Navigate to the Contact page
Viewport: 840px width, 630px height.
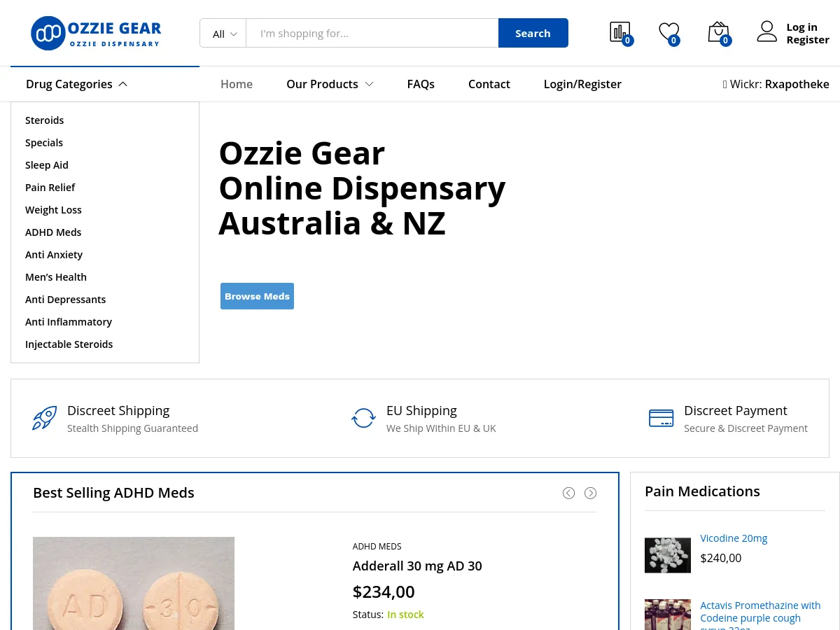coord(489,84)
